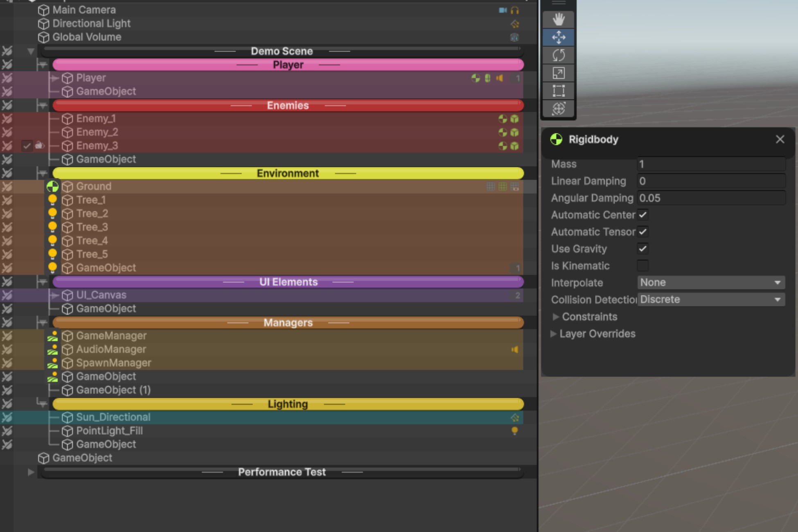Disable the Use Gravity checkbox

pyautogui.click(x=642, y=249)
